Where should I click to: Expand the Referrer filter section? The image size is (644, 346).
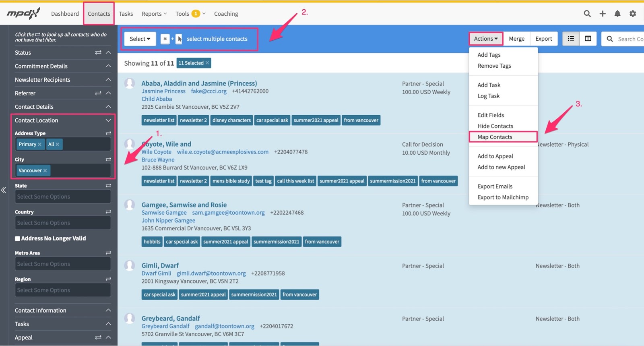click(x=108, y=93)
